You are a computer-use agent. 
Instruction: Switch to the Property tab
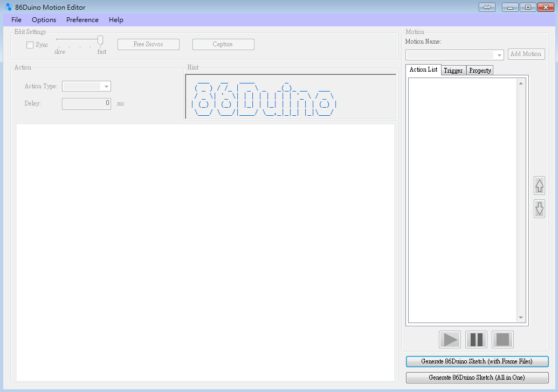tap(480, 71)
